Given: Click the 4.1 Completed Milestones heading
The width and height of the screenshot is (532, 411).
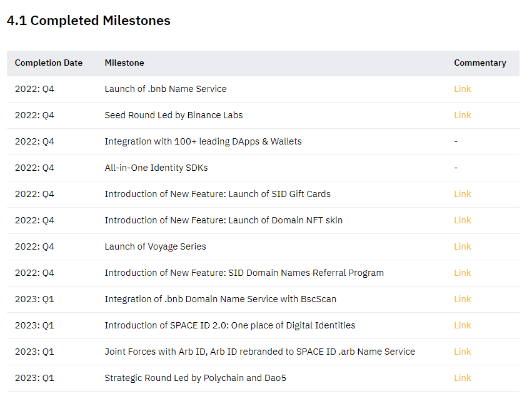Looking at the screenshot, I should 89,21.
